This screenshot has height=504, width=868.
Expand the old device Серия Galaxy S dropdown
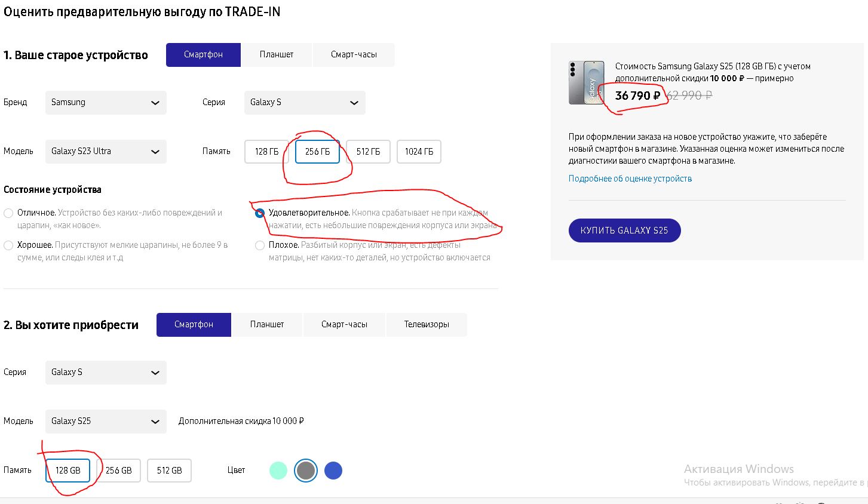tap(305, 103)
